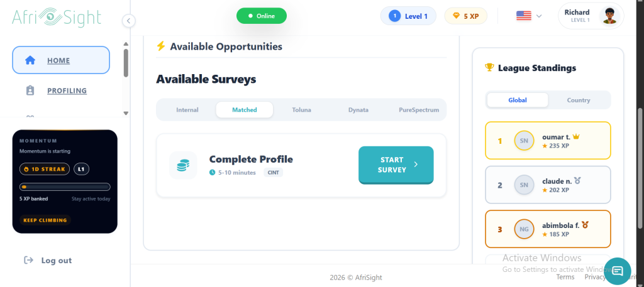This screenshot has height=287, width=644.
Task: Click the coins icon on Complete Profile card
Action: click(183, 166)
